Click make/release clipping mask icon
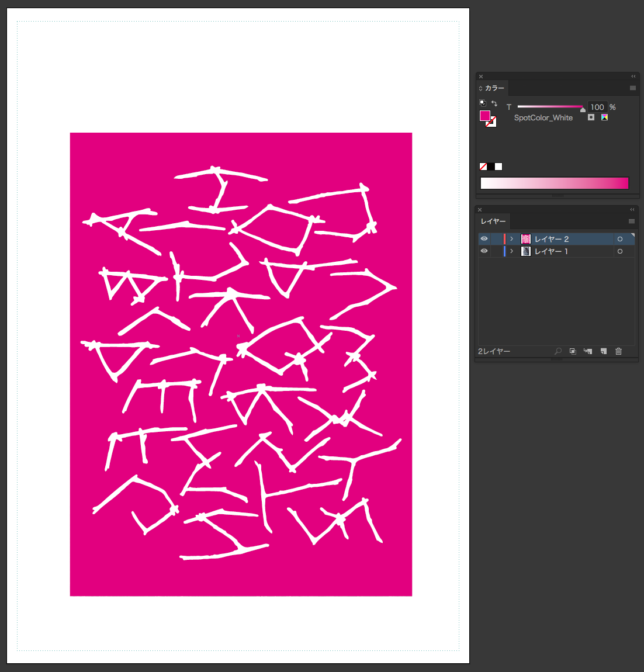Screen dimensions: 644x672 click(573, 351)
